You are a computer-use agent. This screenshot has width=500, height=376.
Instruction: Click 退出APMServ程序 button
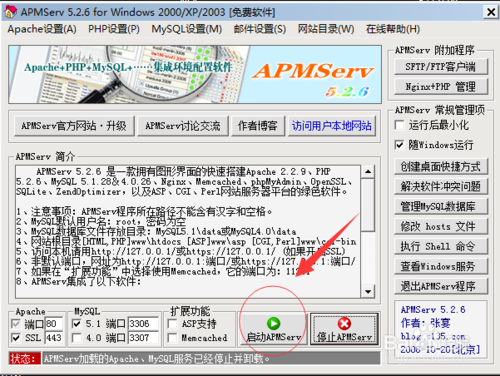pyautogui.click(x=440, y=286)
